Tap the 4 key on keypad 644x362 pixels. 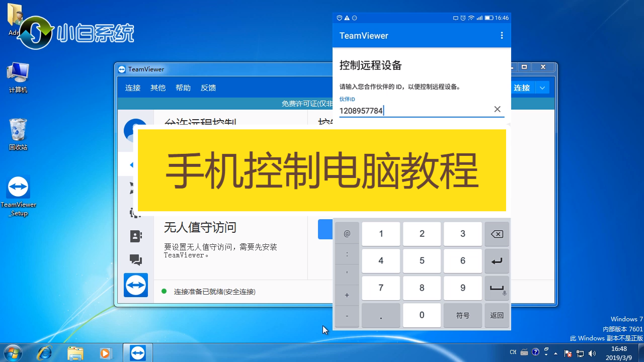pos(381,261)
